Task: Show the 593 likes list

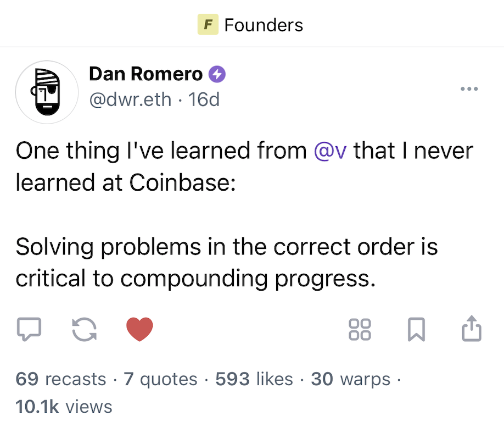Action: tap(254, 379)
